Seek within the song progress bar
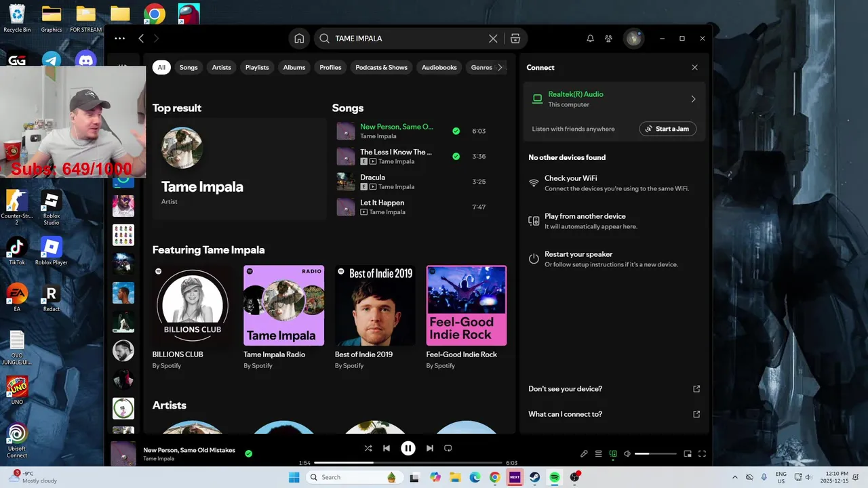 tap(408, 463)
